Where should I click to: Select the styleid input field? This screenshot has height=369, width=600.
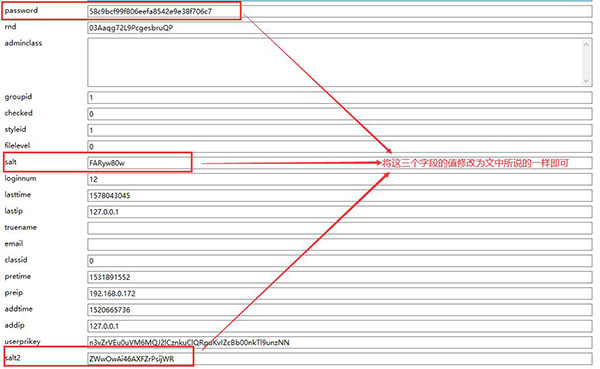tap(340, 130)
